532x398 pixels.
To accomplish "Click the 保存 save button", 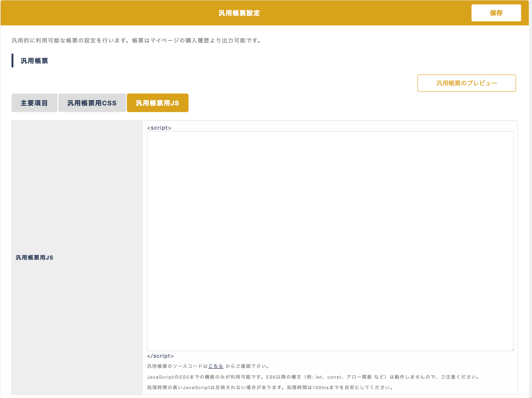I will click(x=496, y=13).
